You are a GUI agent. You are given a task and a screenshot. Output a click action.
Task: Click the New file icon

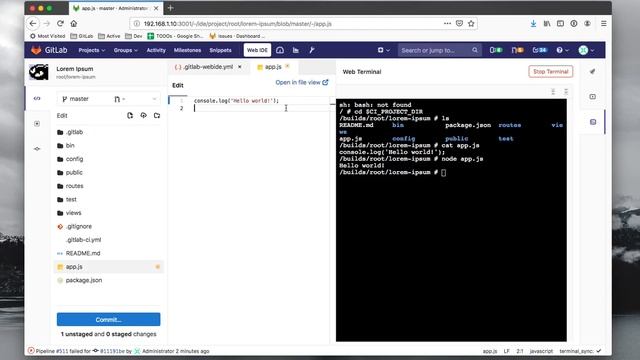click(130, 116)
